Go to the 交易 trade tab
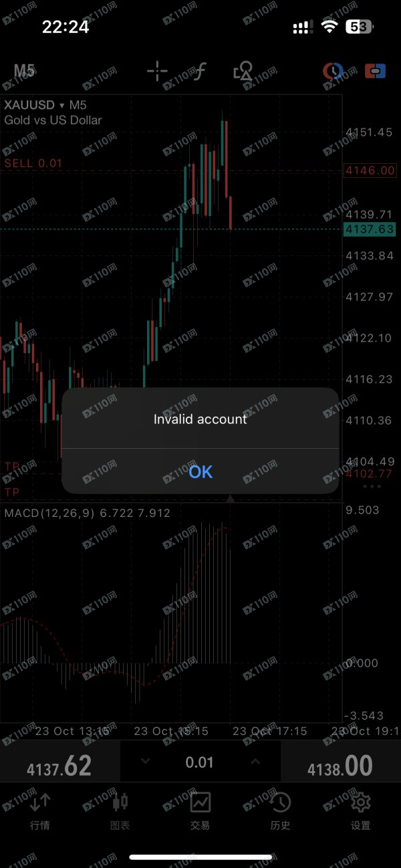 (x=200, y=810)
